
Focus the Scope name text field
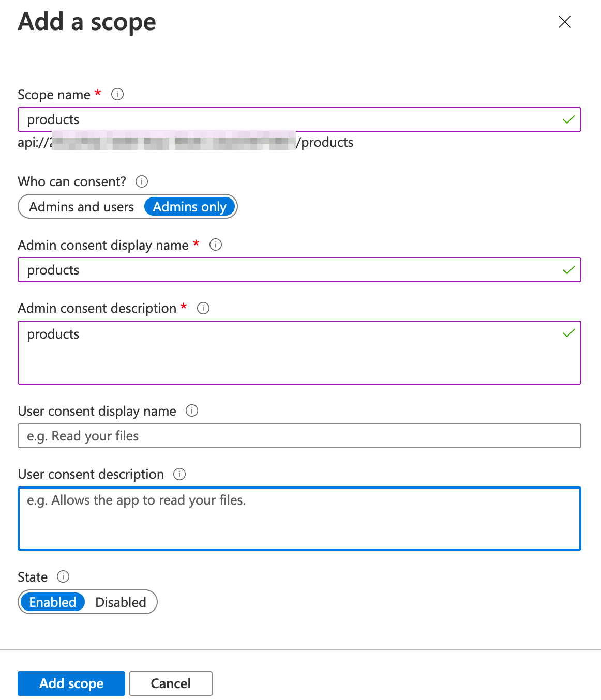[x=290, y=119]
